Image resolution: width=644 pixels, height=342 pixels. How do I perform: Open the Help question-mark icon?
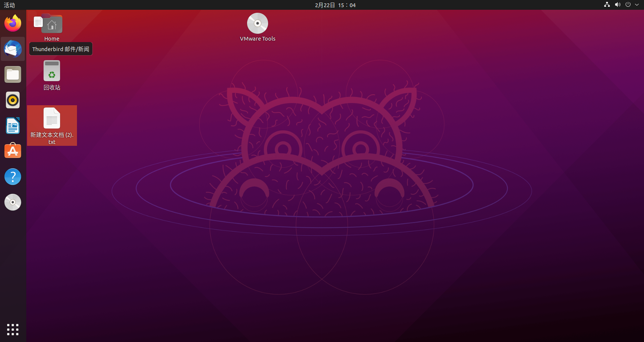tap(13, 177)
